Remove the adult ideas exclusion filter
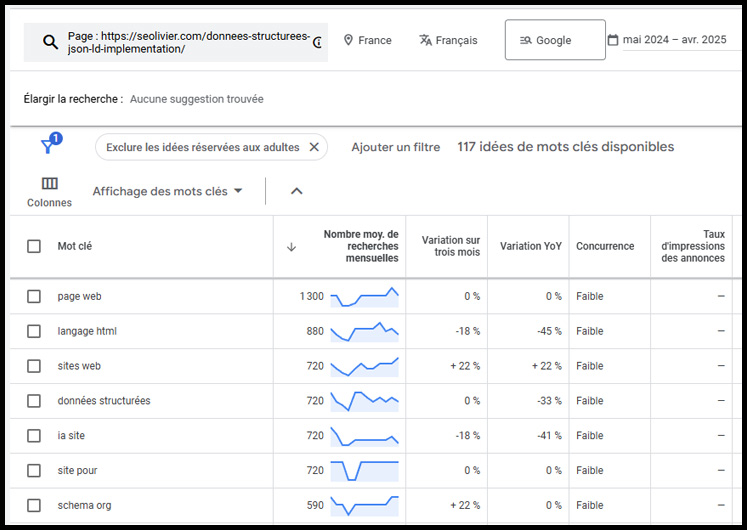This screenshot has height=530, width=747. pyautogui.click(x=314, y=147)
